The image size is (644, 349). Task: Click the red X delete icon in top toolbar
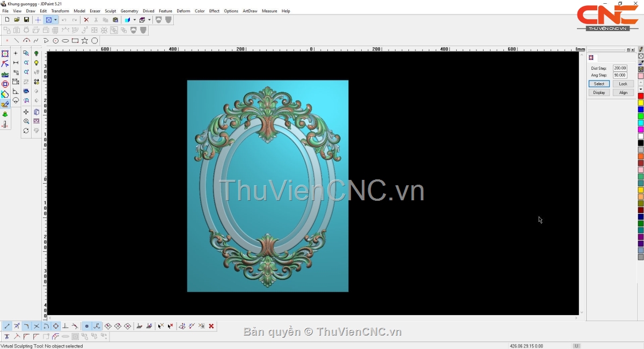86,20
